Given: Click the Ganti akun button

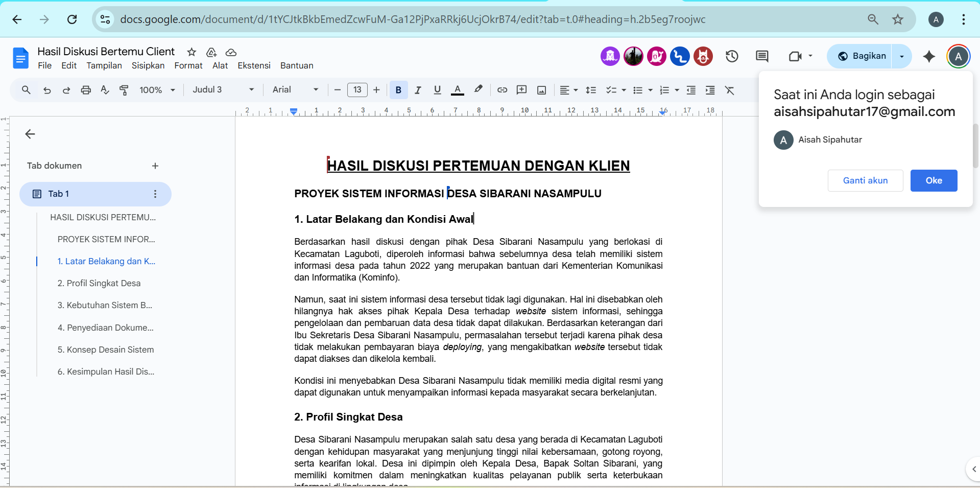Looking at the screenshot, I should point(865,180).
